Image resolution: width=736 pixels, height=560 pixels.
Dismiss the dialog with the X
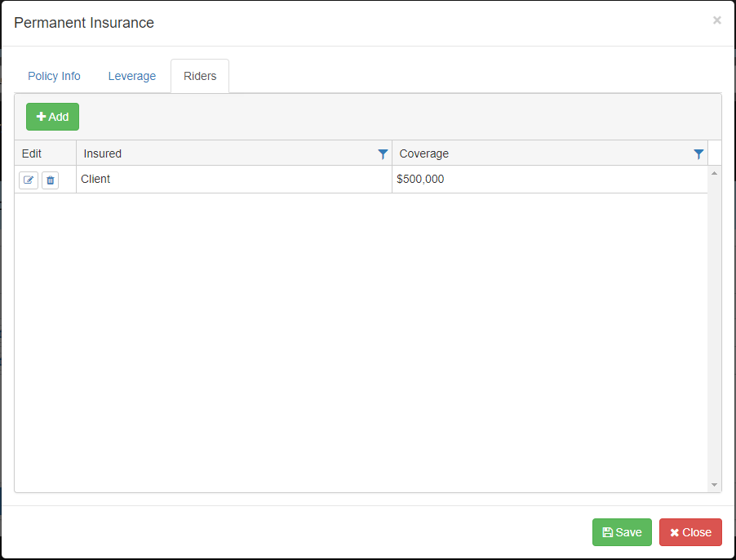[716, 20]
